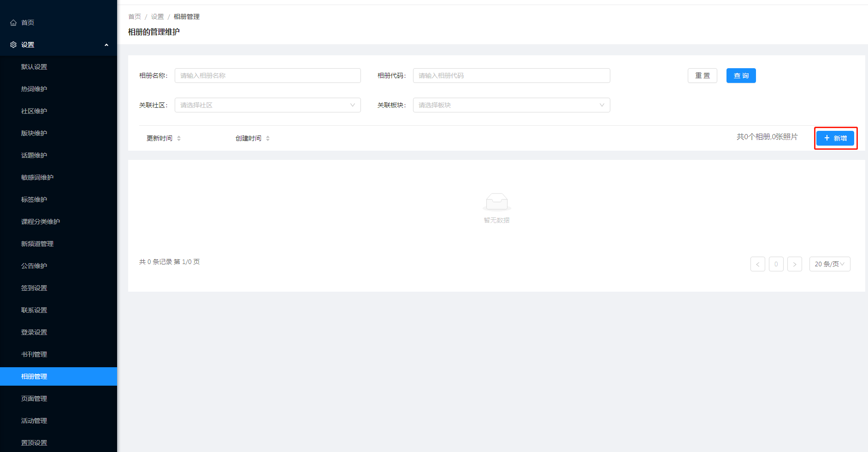Click the settings gear icon in sidebar
Image resolution: width=868 pixels, height=452 pixels.
tap(13, 45)
